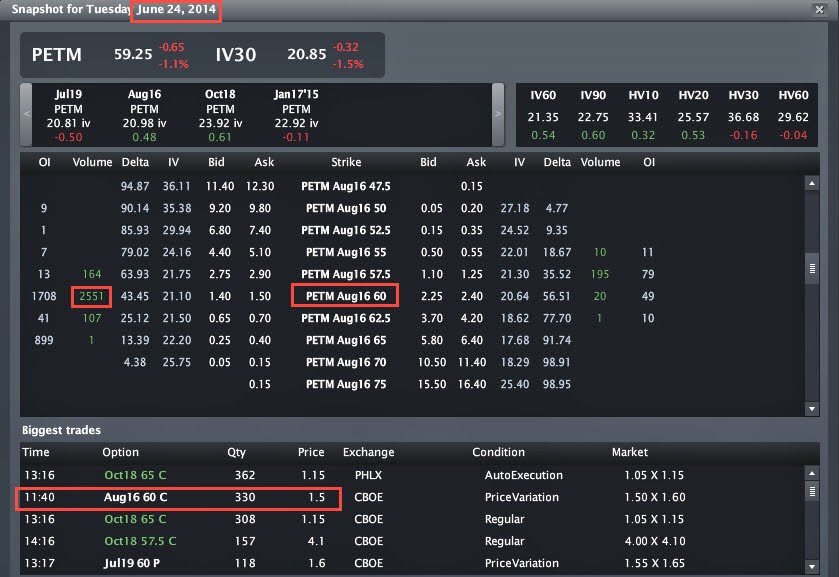Screen dimensions: 839x577
Task: Click the Time column header in trades
Action: [36, 452]
